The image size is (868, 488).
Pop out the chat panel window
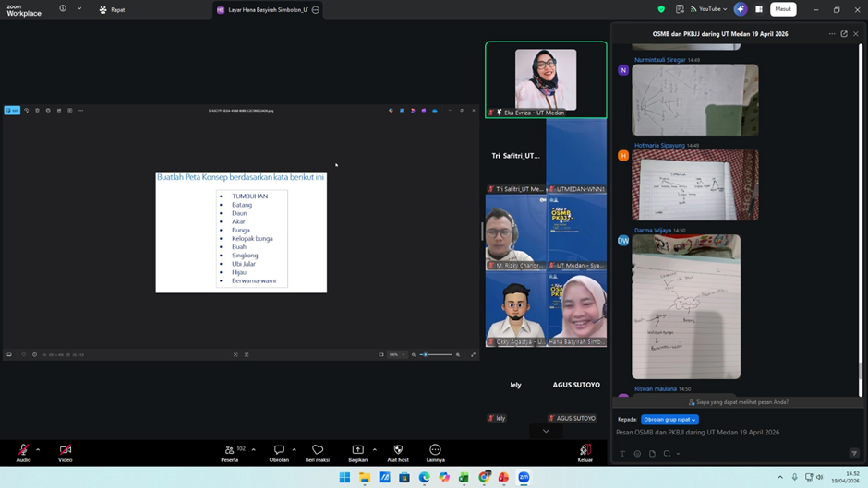[x=844, y=34]
